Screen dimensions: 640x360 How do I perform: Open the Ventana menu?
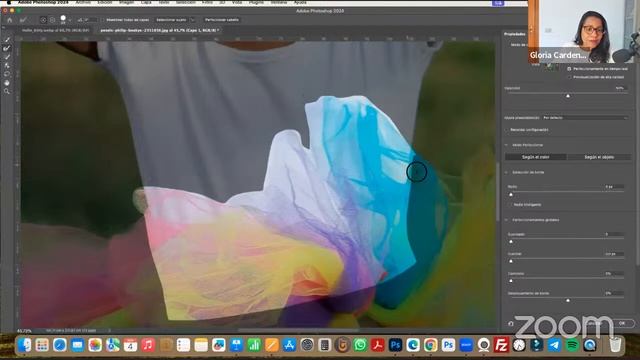[x=279, y=2]
